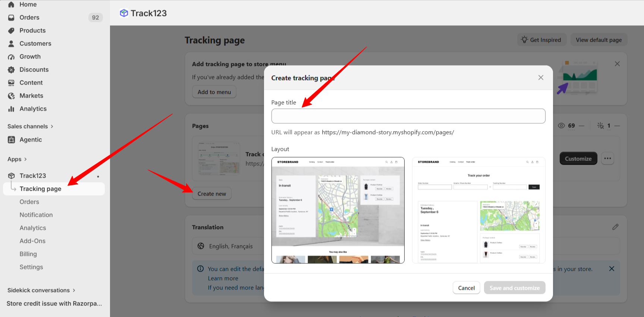
Task: Click the Orders inbox icon
Action: [x=11, y=18]
